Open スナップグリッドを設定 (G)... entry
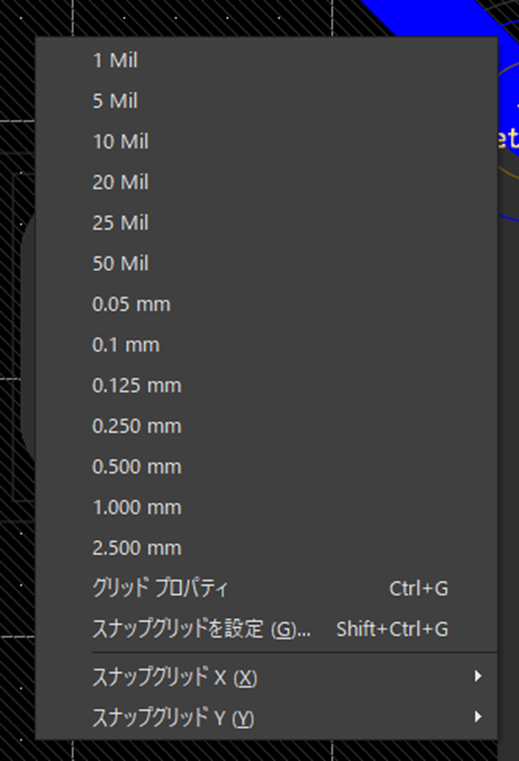The image size is (519, 761). click(266, 629)
